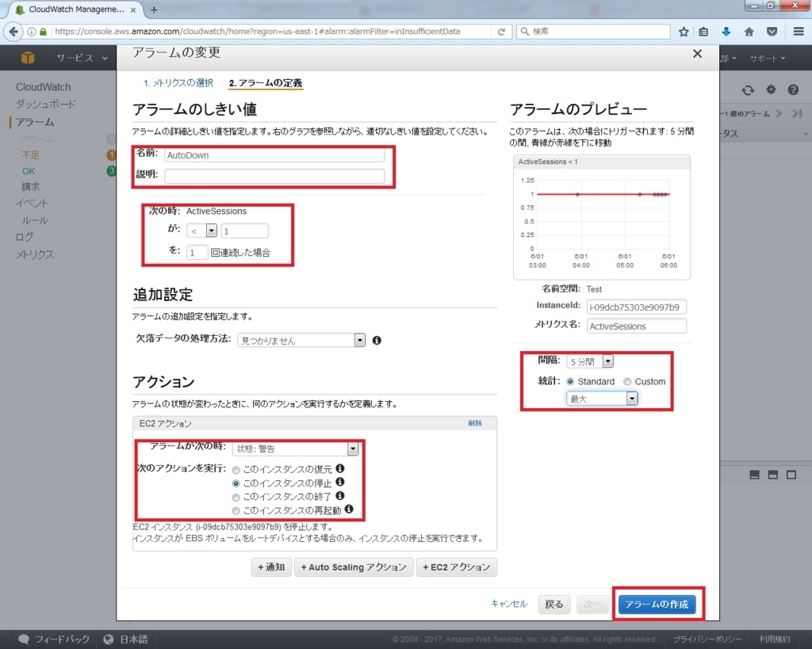
Task: Add an Auto Scaling action button
Action: coord(354,567)
